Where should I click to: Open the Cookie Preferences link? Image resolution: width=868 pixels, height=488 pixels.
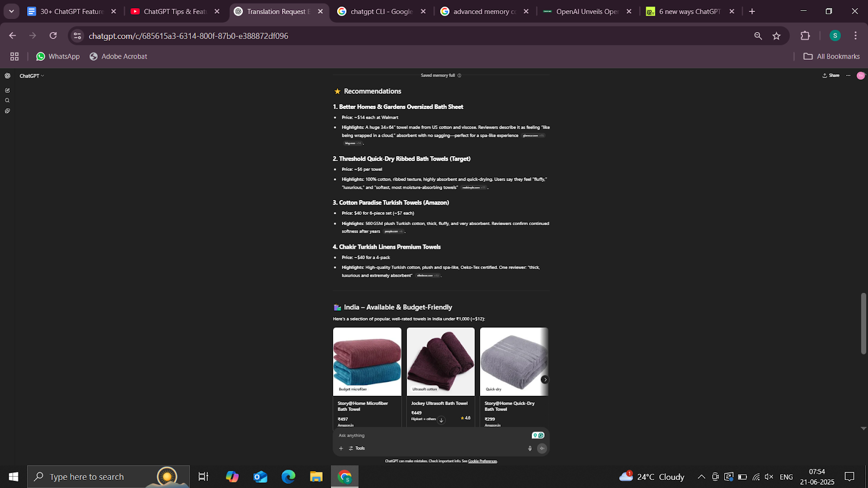coord(482,461)
